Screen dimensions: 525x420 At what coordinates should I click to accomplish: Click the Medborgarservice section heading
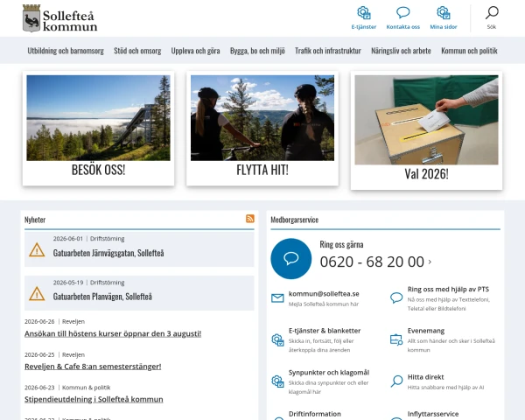[294, 220]
